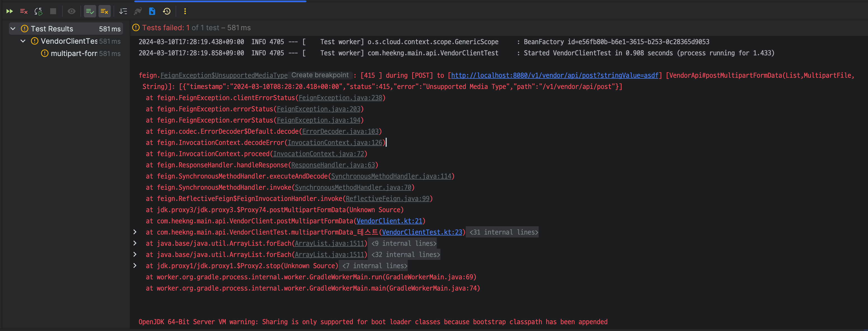Click the 32 internal lines fold label

(405, 255)
